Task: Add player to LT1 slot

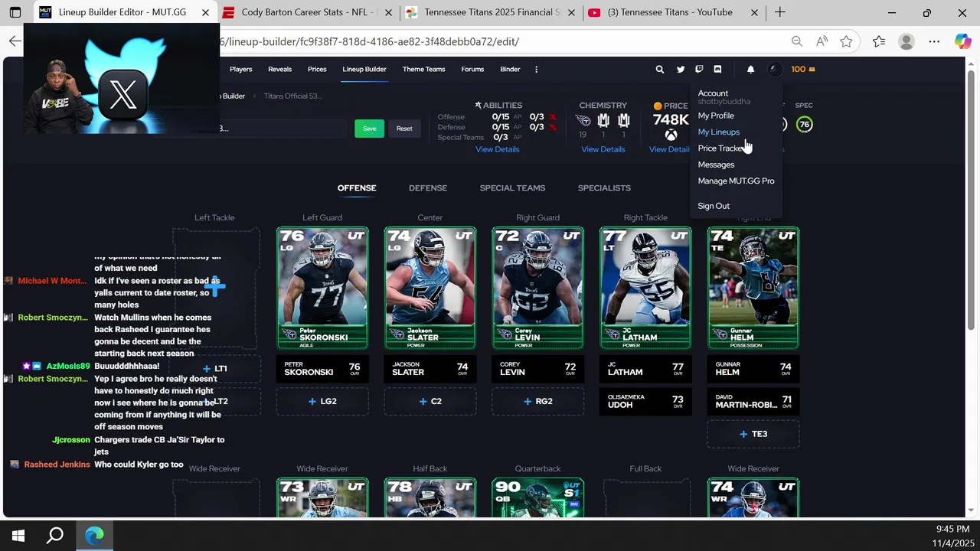Action: click(214, 368)
